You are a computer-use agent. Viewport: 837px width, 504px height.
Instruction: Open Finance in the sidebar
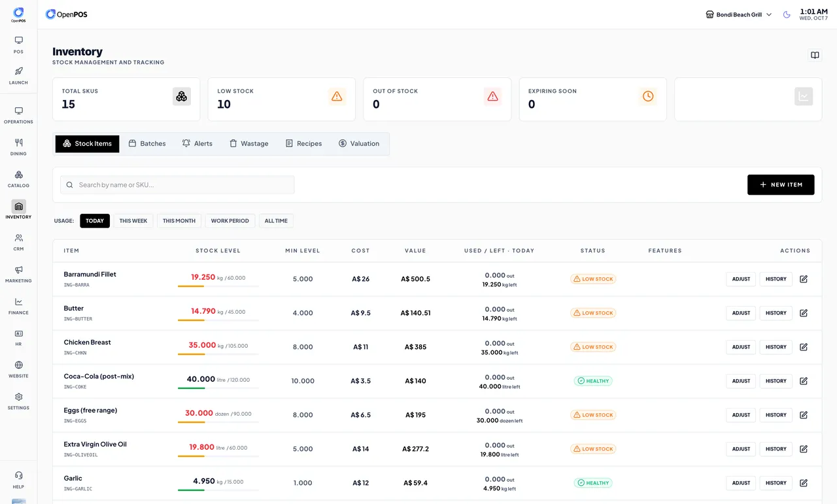pos(18,306)
